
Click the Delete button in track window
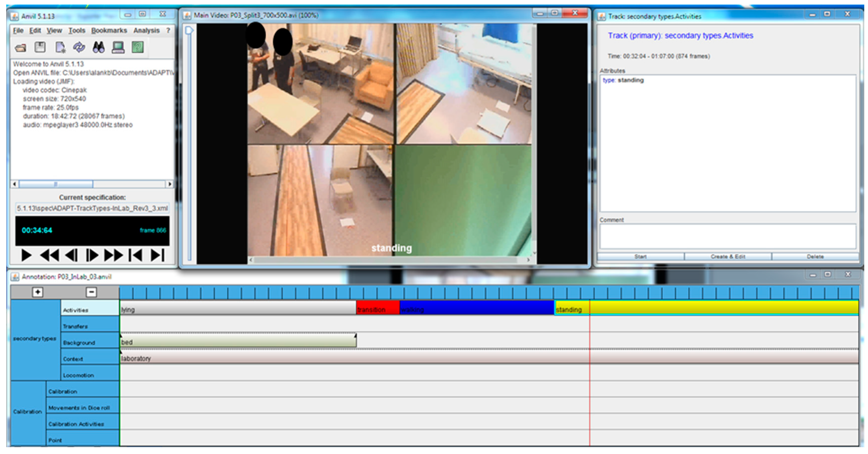815,256
